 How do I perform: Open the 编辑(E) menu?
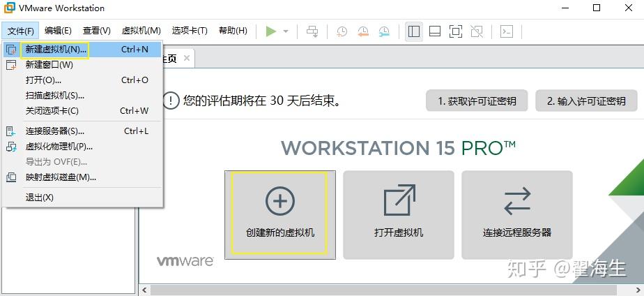(58, 31)
